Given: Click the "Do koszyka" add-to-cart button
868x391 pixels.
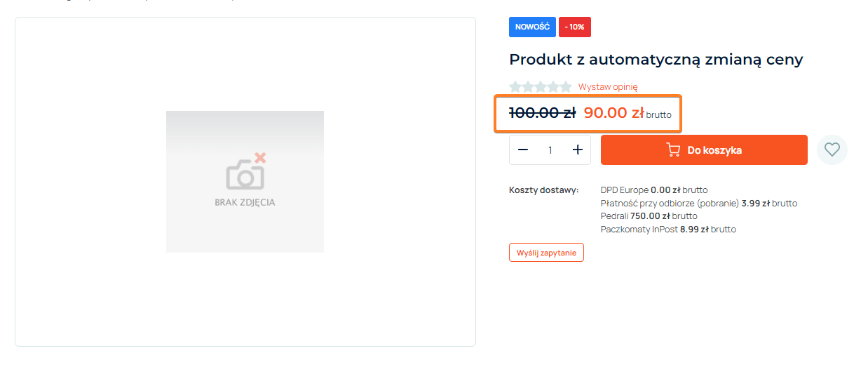Looking at the screenshot, I should [x=704, y=150].
